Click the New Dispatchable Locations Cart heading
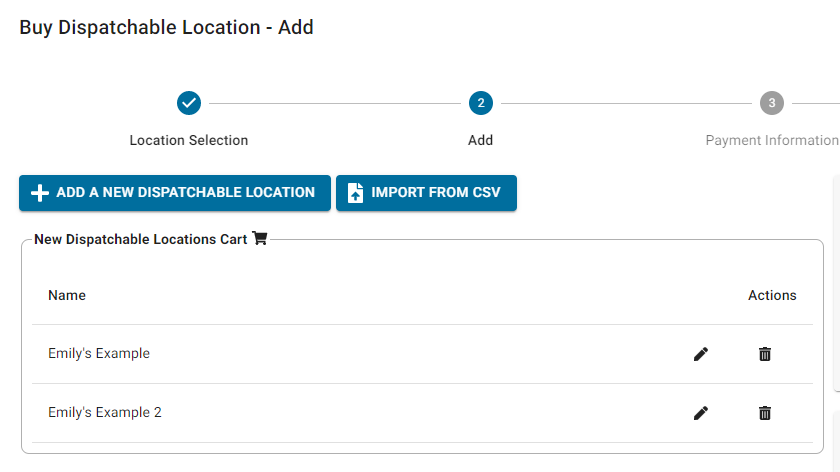 coord(140,239)
